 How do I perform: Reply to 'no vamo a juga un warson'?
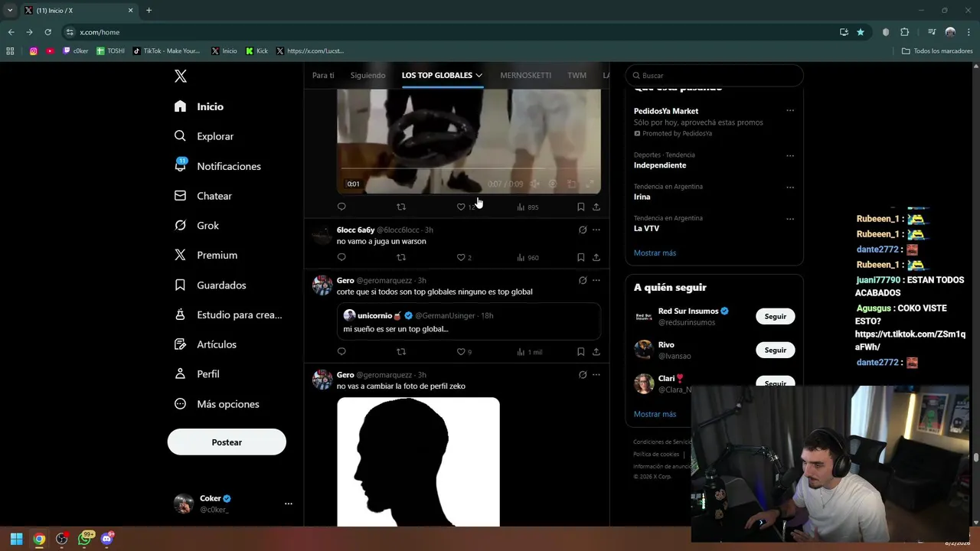(x=341, y=257)
